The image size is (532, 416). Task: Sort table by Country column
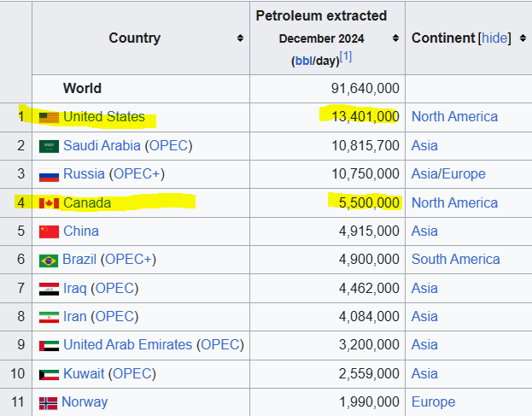(x=240, y=38)
